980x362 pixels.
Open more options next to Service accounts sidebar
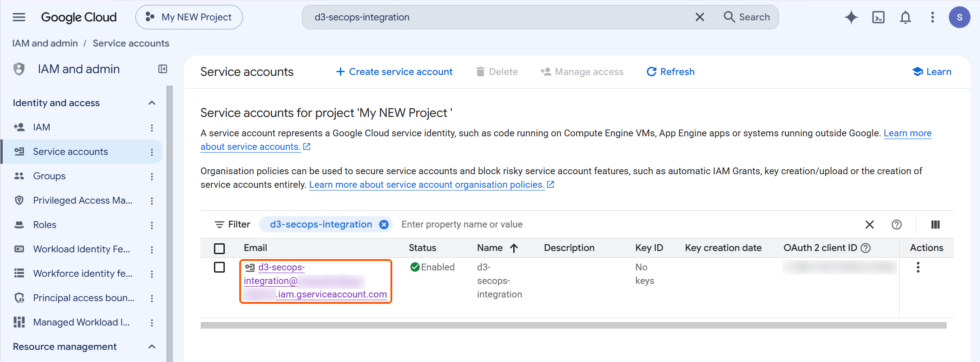coord(152,152)
